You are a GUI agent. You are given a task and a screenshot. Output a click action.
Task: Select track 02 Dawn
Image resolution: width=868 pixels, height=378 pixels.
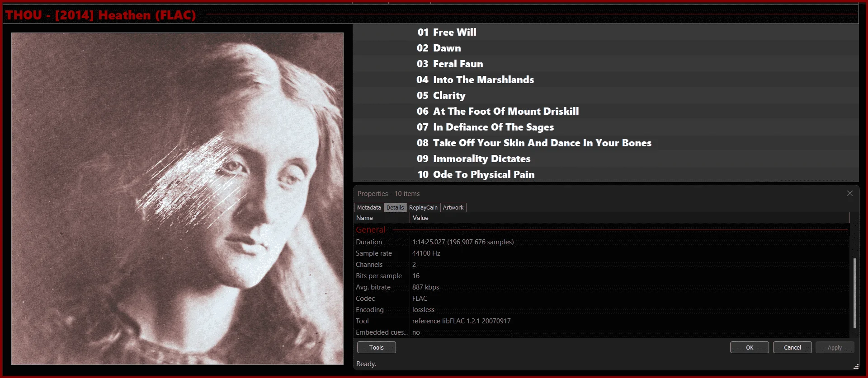point(606,48)
